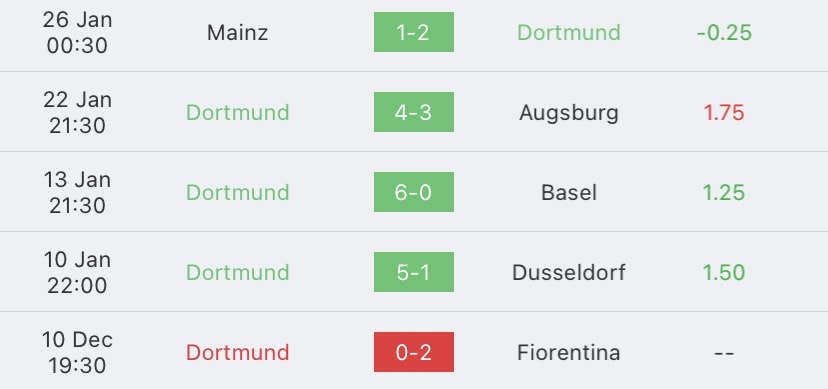Viewport: 828px width, 389px height.
Task: Open the Fiorentina team name
Action: pyautogui.click(x=569, y=353)
